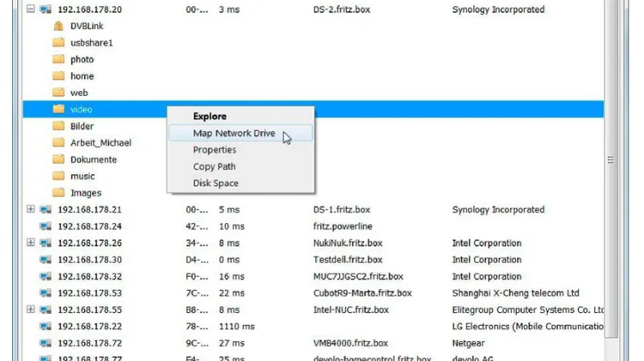Select the Arbeit_Michael share
Viewport: 644px width, 361px height.
pyautogui.click(x=100, y=142)
